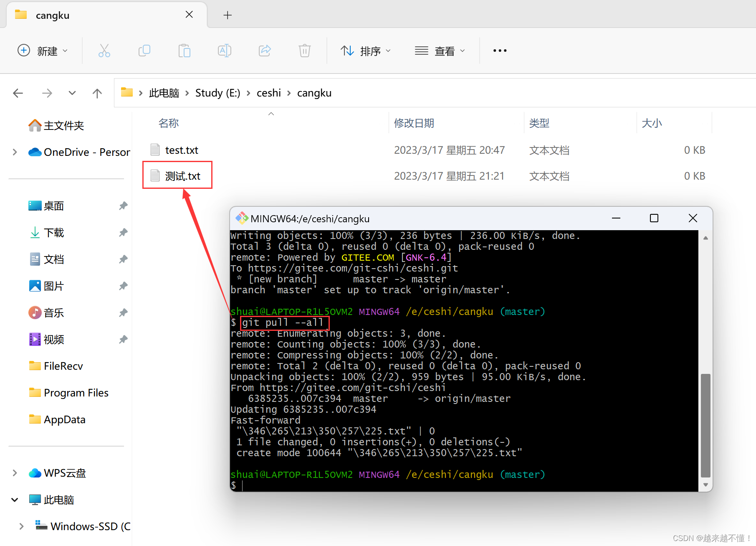Image resolution: width=756 pixels, height=546 pixels.
Task: Sort by 修改日期 column header
Action: click(x=414, y=123)
